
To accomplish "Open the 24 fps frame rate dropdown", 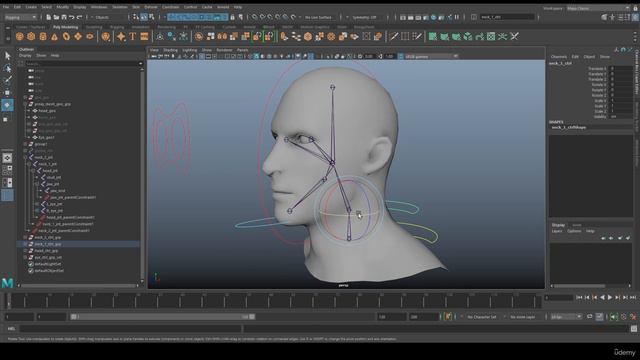I will [567, 317].
